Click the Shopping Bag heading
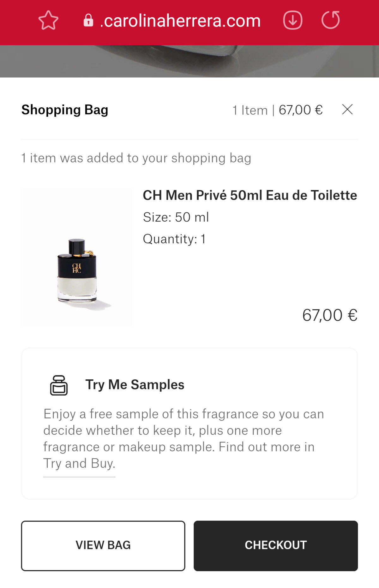Screen dimensions: 379x588 [x=65, y=110]
